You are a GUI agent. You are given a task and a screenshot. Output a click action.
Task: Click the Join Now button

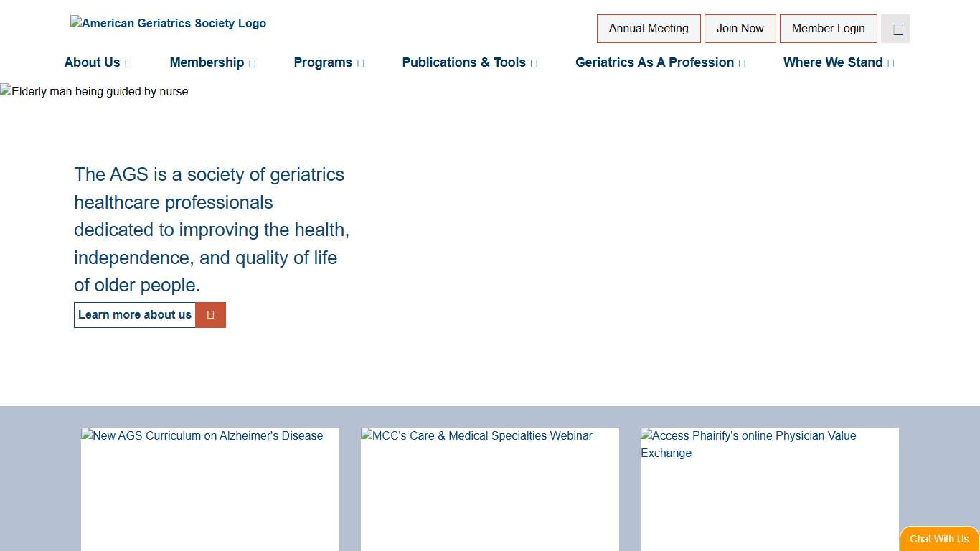740,28
